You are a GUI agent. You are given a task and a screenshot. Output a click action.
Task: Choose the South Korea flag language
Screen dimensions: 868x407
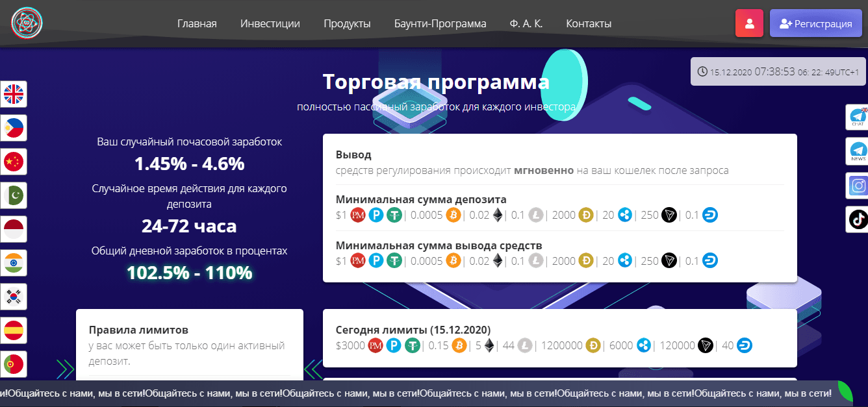[13, 297]
